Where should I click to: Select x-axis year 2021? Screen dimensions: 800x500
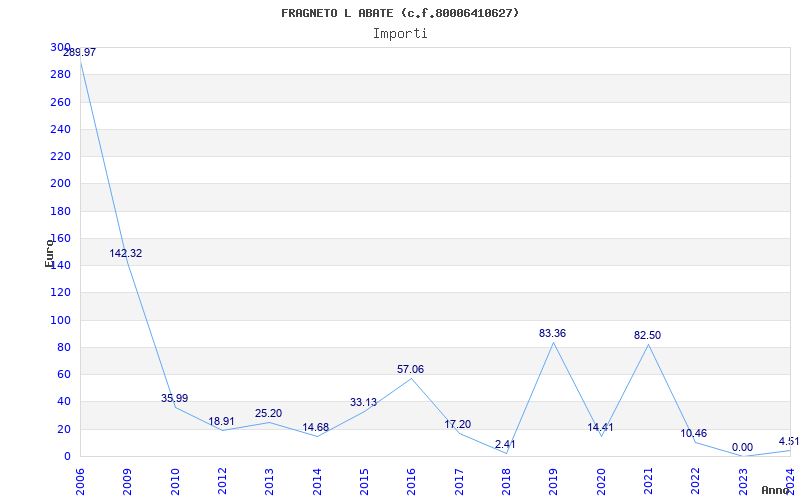pos(648,481)
